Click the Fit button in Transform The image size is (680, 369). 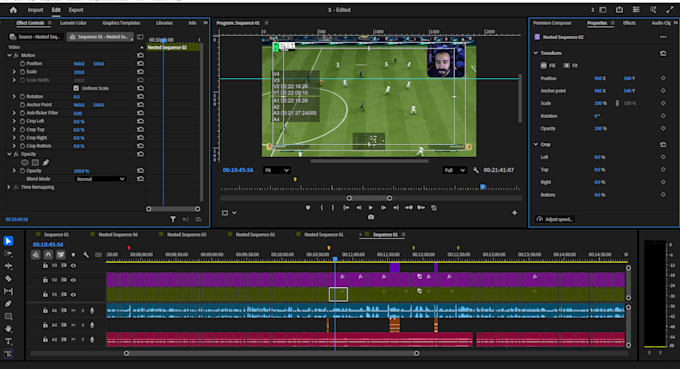pos(570,65)
